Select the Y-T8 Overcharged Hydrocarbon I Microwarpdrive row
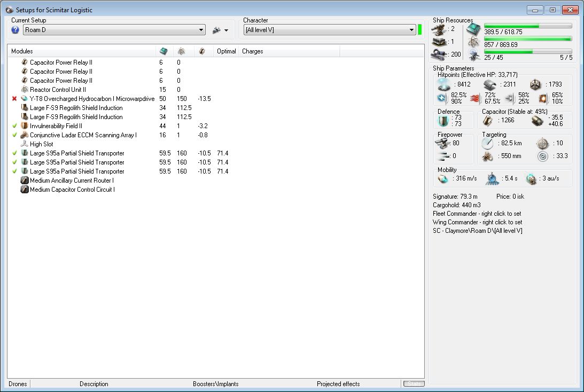This screenshot has width=584, height=392. coord(215,99)
